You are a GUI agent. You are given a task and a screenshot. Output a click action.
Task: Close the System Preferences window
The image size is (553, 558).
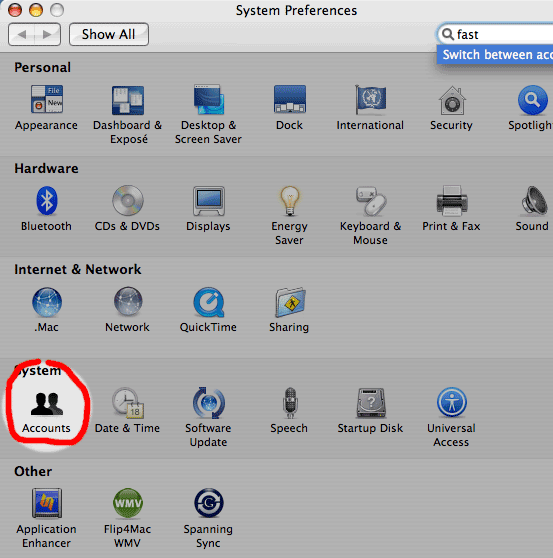point(15,10)
